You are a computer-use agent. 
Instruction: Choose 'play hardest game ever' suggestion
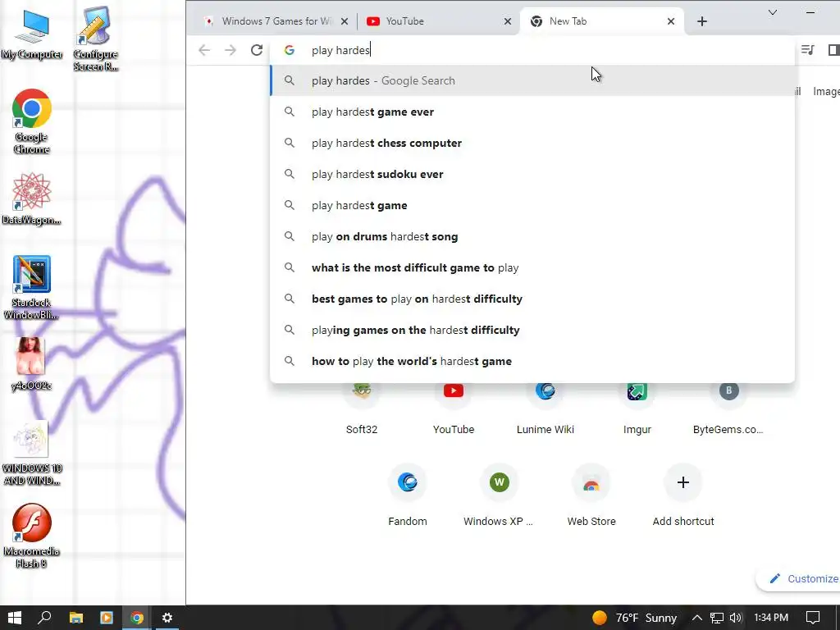pyautogui.click(x=532, y=112)
